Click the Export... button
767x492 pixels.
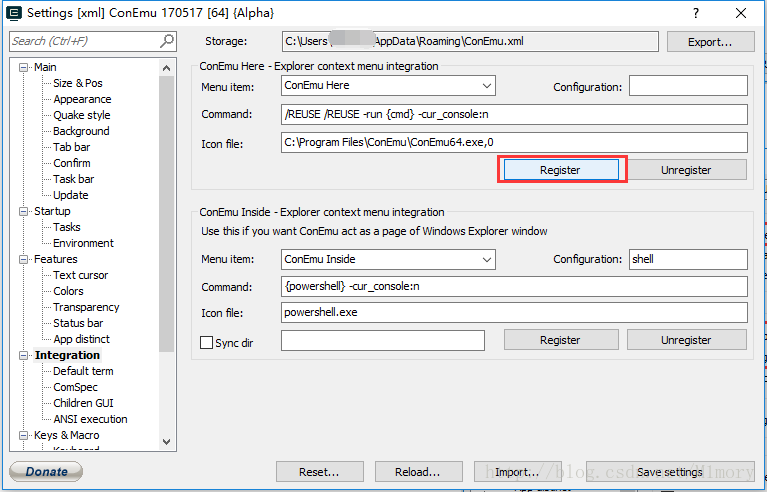coord(710,42)
